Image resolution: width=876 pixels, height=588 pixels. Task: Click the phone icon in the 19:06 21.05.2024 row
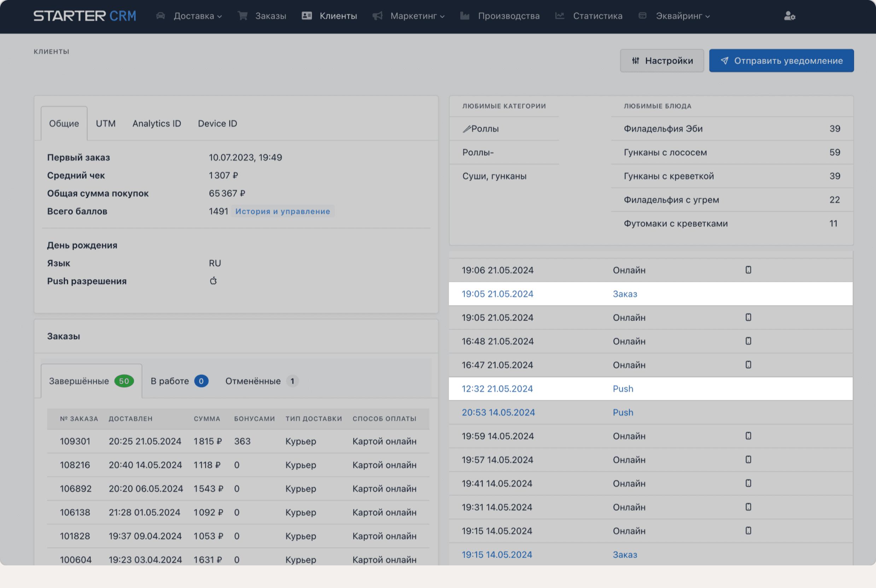748,270
